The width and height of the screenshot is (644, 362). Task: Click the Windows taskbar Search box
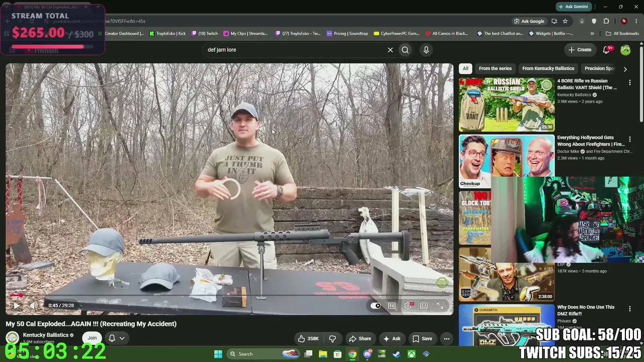(264, 354)
